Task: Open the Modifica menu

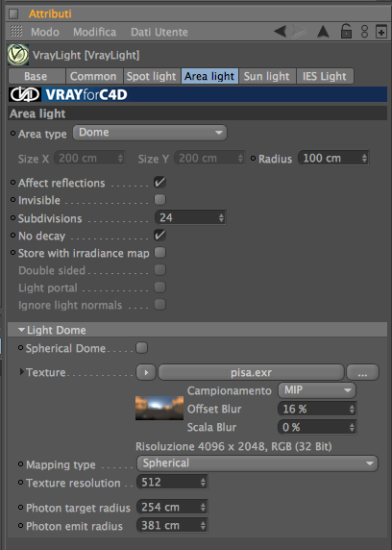Action: click(95, 32)
